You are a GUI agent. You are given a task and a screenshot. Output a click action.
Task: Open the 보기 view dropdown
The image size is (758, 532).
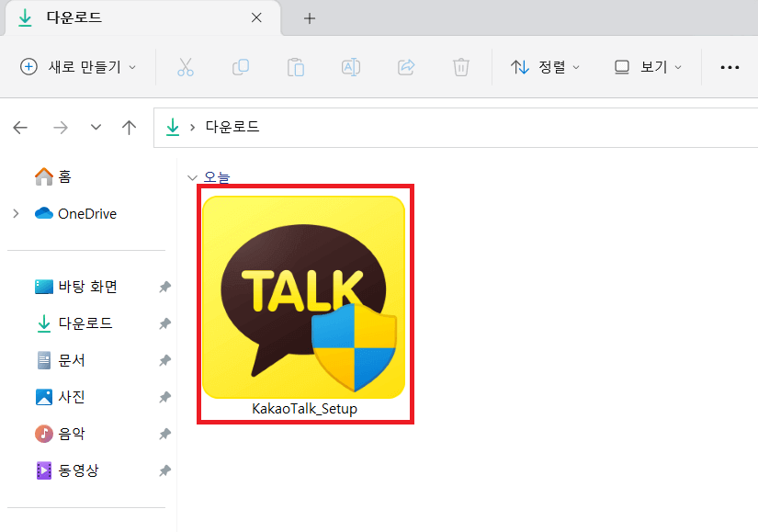(x=648, y=67)
